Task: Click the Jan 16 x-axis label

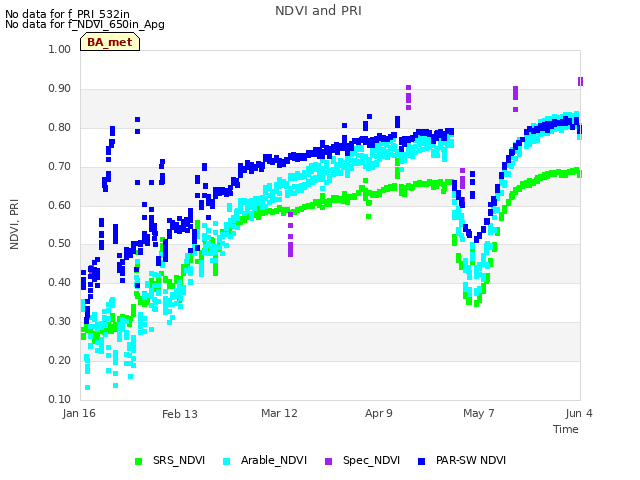Action: click(x=79, y=413)
